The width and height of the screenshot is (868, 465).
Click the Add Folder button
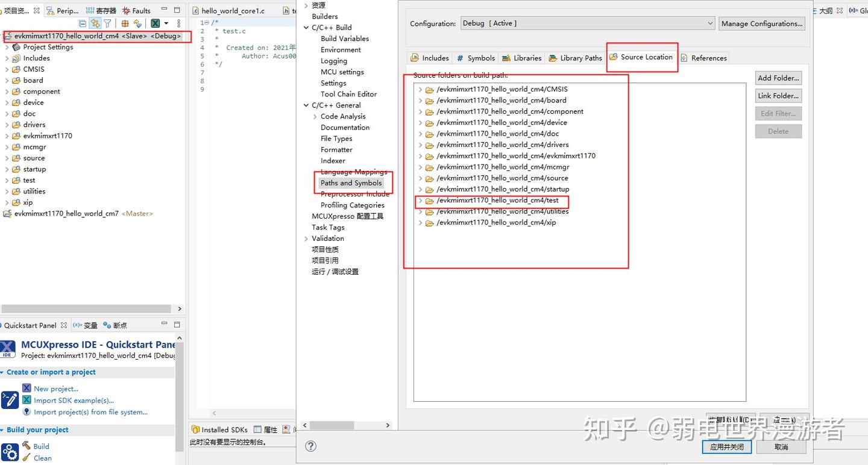pos(778,78)
